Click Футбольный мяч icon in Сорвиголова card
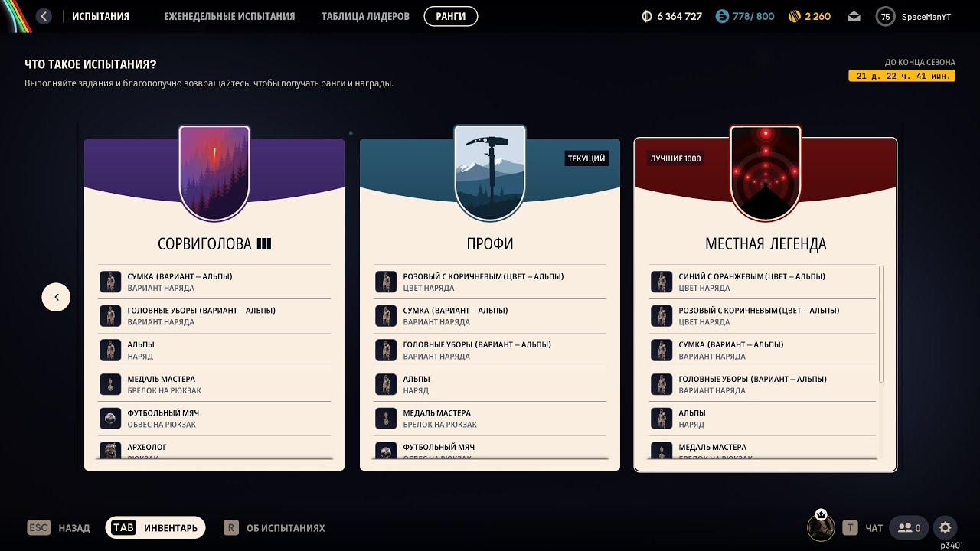This screenshot has width=980, height=551. 110,418
